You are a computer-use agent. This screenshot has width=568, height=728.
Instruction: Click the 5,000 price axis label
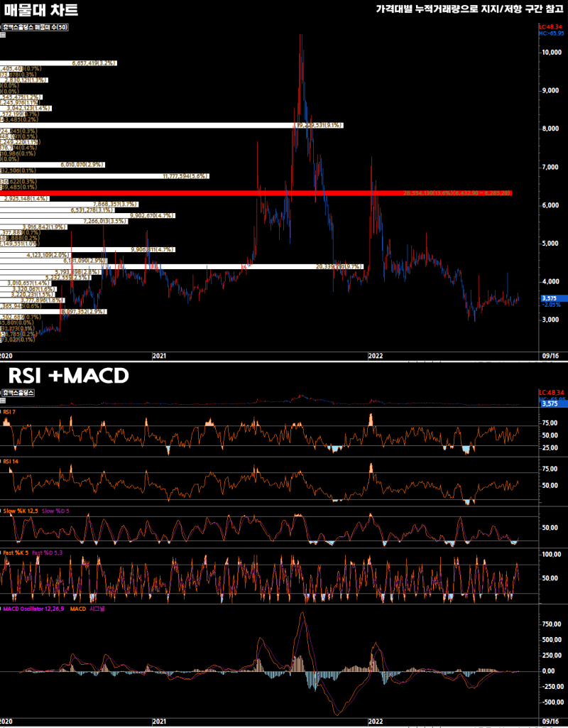(x=552, y=244)
